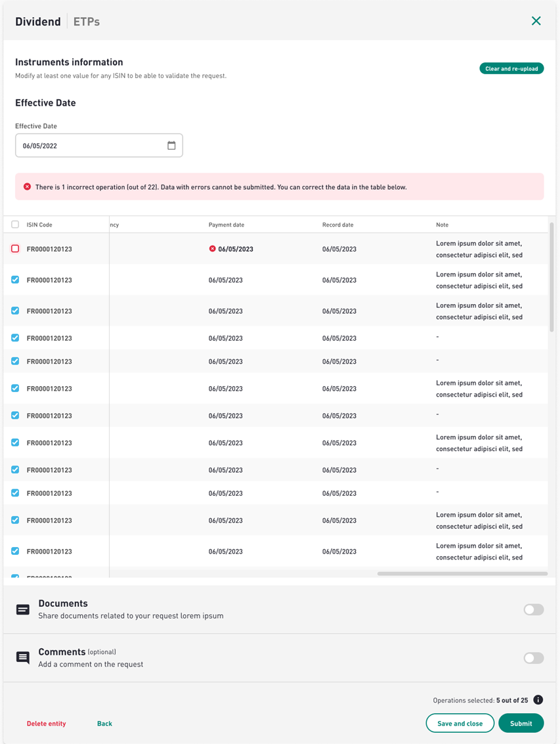This screenshot has width=560, height=744.
Task: Close the Dividend ETPs dialog
Action: coord(536,21)
